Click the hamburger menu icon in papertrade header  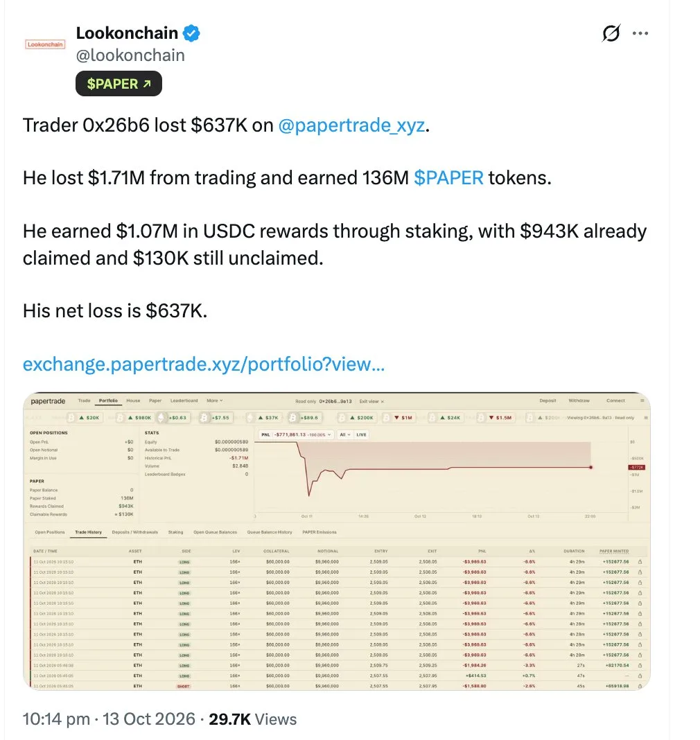(642, 400)
